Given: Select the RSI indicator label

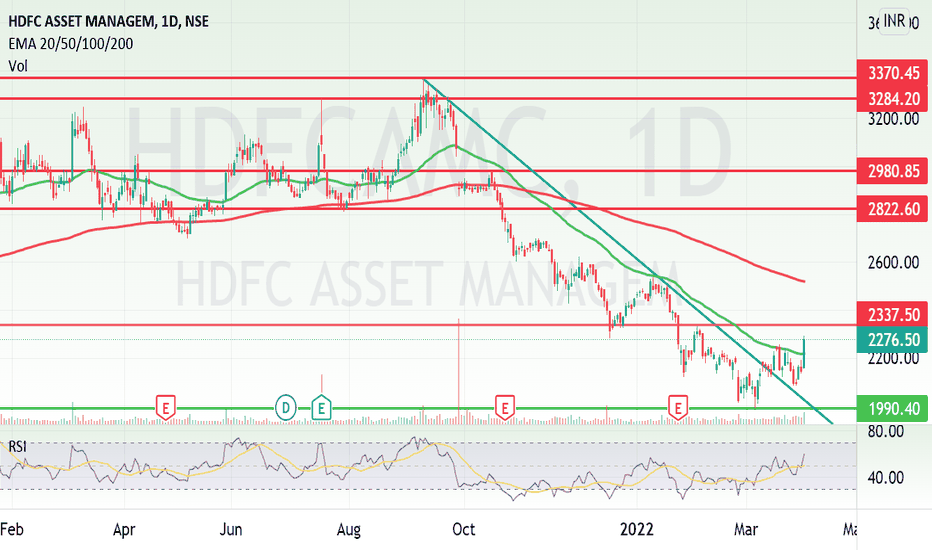Looking at the screenshot, I should click(x=17, y=446).
